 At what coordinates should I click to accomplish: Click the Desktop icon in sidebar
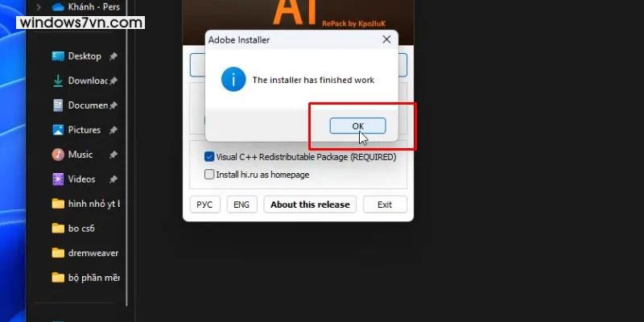tap(58, 56)
